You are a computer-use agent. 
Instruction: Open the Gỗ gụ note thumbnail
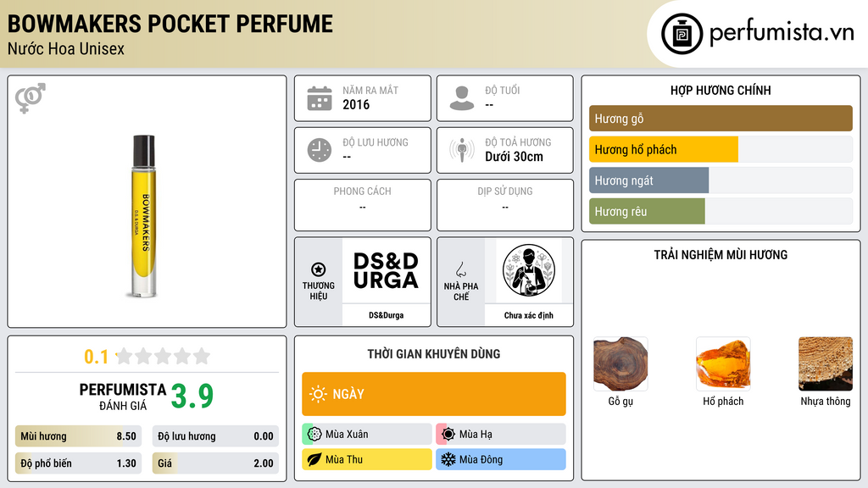[x=620, y=363]
